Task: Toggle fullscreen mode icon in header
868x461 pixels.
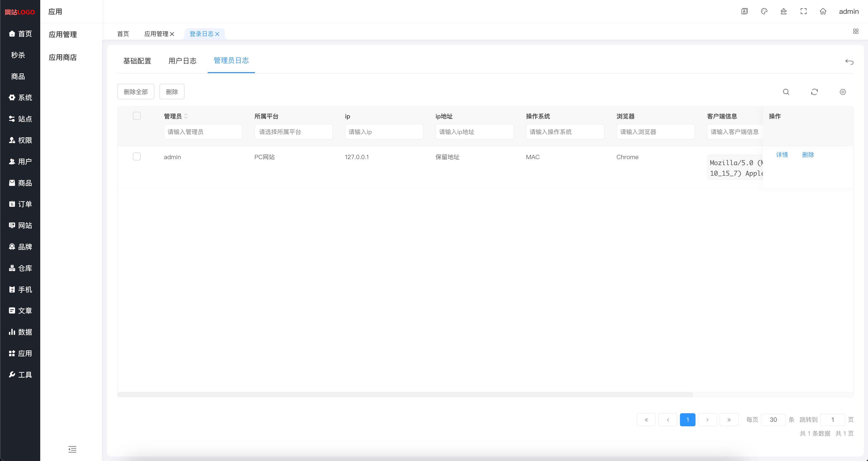Action: [803, 12]
